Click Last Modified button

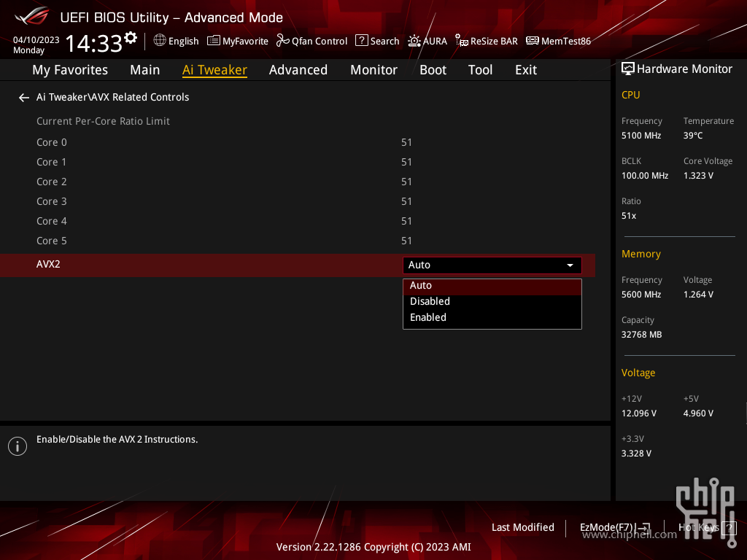coord(522,528)
